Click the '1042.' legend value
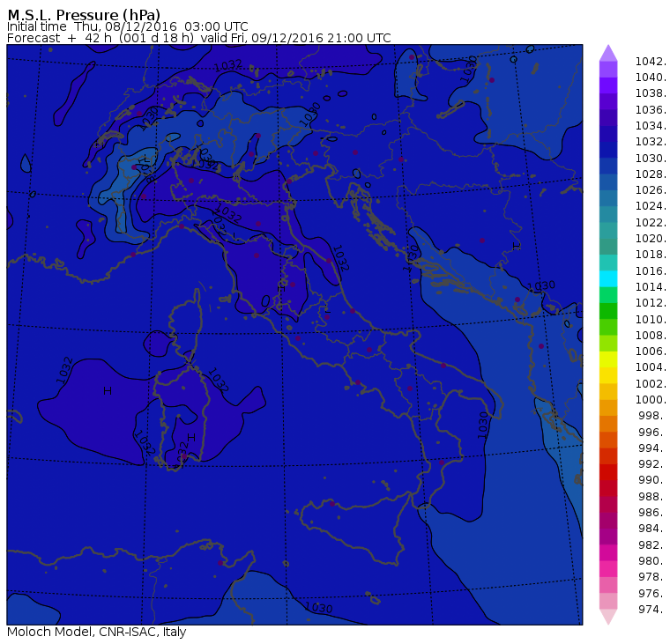This screenshot has height=644, width=670. click(x=651, y=62)
